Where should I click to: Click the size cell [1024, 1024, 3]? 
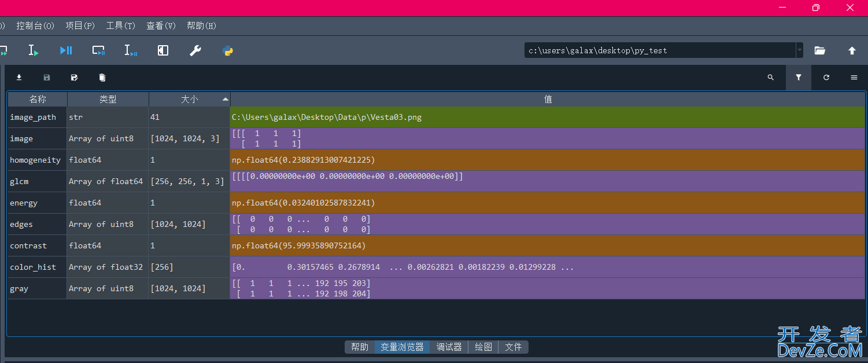(x=190, y=138)
